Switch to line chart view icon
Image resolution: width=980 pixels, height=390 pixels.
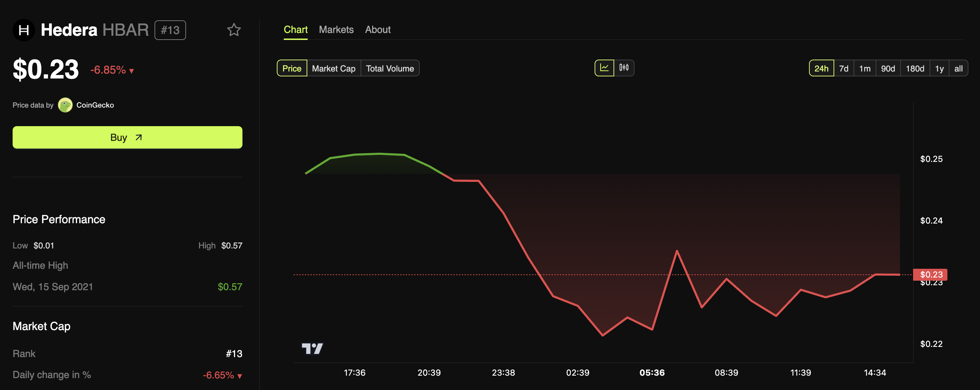click(x=604, y=68)
